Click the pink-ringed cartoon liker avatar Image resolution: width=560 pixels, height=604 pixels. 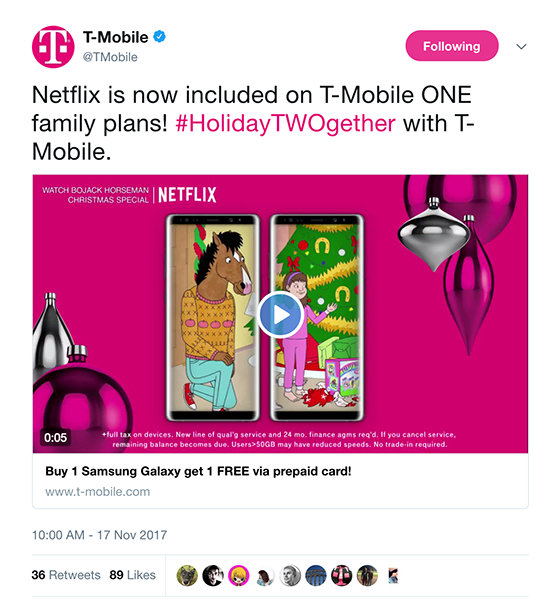239,575
